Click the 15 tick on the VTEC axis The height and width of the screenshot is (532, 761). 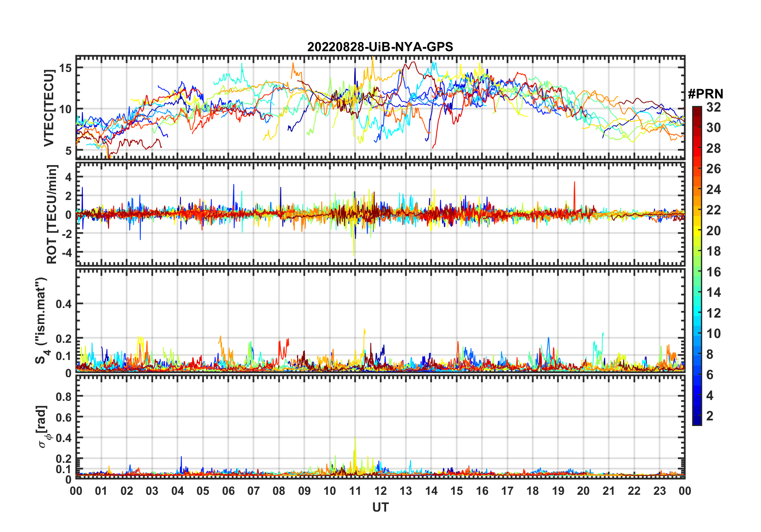click(65, 68)
